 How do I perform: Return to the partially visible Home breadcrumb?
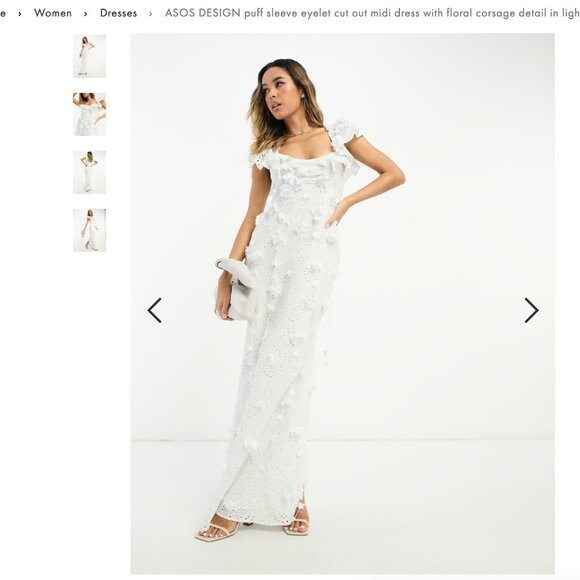tap(3, 13)
